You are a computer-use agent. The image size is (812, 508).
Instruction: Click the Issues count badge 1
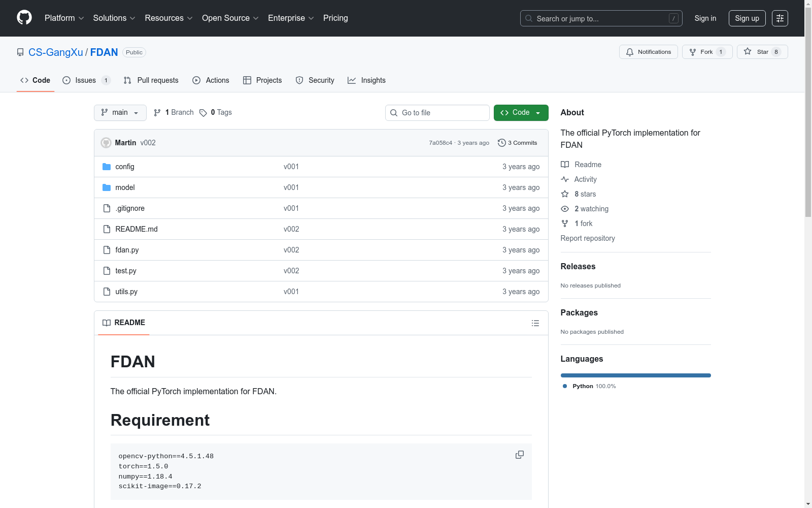(x=106, y=80)
